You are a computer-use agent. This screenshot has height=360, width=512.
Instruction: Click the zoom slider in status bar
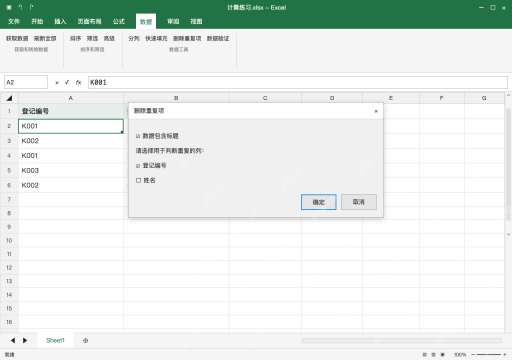point(489,354)
